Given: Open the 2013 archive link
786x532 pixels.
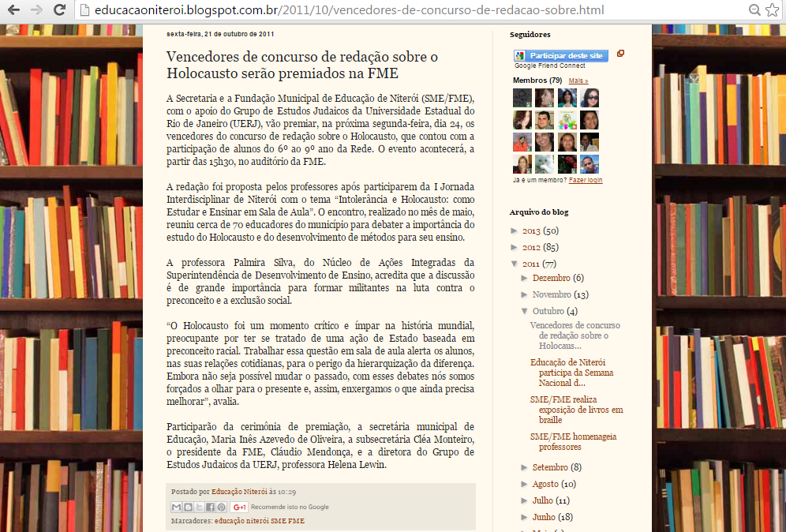Looking at the screenshot, I should (x=531, y=231).
